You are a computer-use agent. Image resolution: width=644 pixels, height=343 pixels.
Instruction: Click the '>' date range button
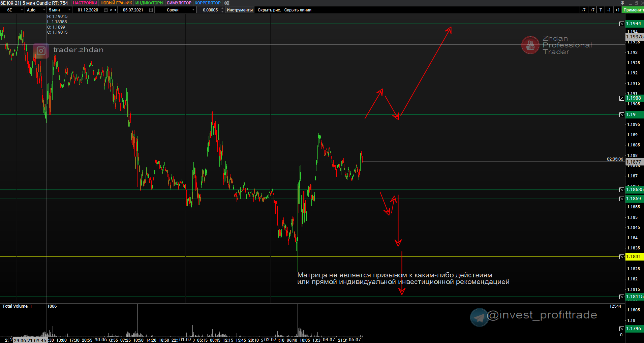(x=111, y=10)
